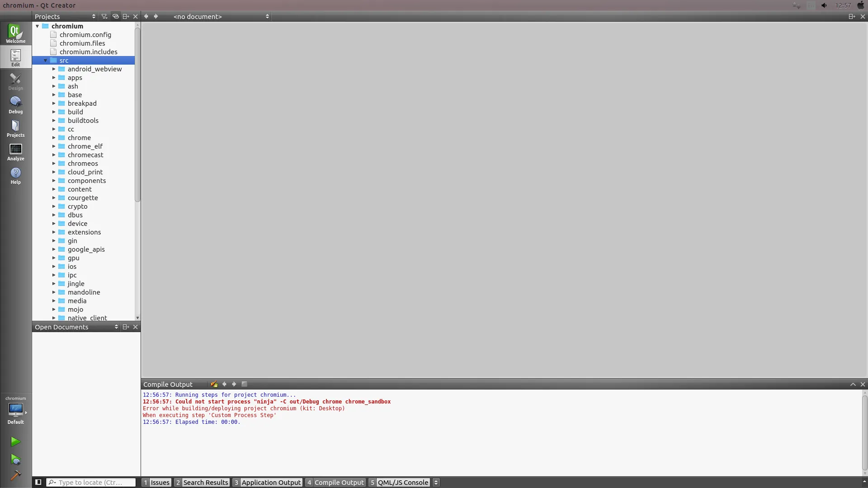Image resolution: width=868 pixels, height=488 pixels.
Task: Switch to Edit mode
Action: pyautogui.click(x=15, y=57)
